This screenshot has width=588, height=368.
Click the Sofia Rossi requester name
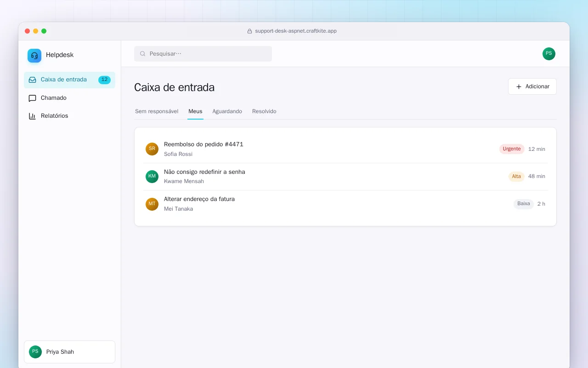[x=178, y=154]
